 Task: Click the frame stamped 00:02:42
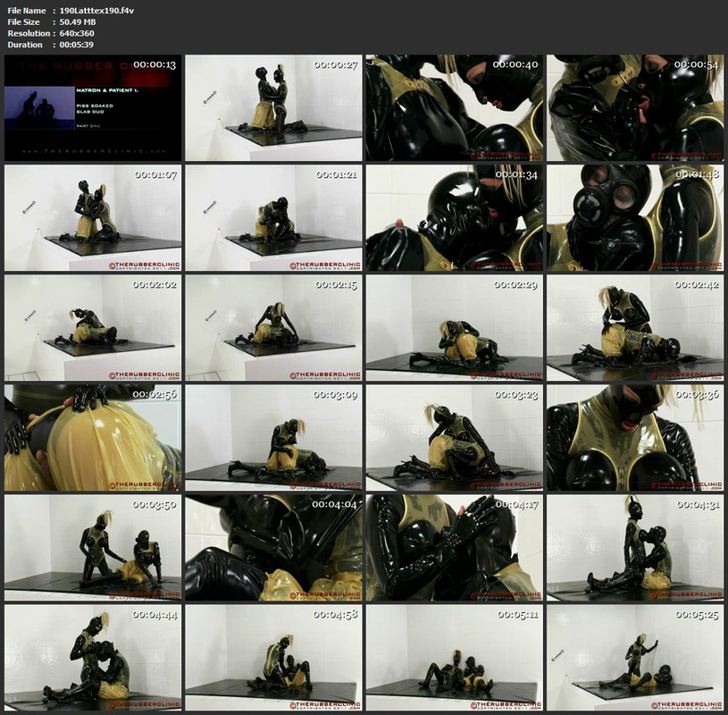click(635, 327)
